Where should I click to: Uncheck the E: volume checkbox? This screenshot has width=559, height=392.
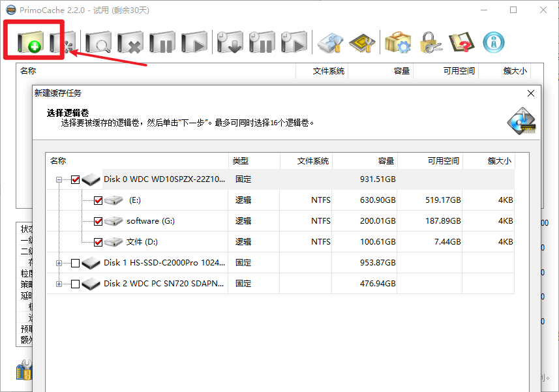pos(98,200)
